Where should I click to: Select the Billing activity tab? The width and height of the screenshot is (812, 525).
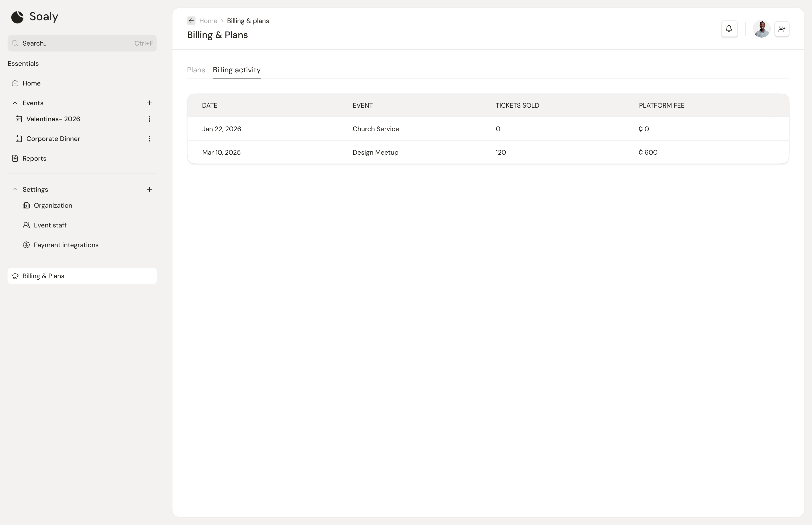[237, 70]
